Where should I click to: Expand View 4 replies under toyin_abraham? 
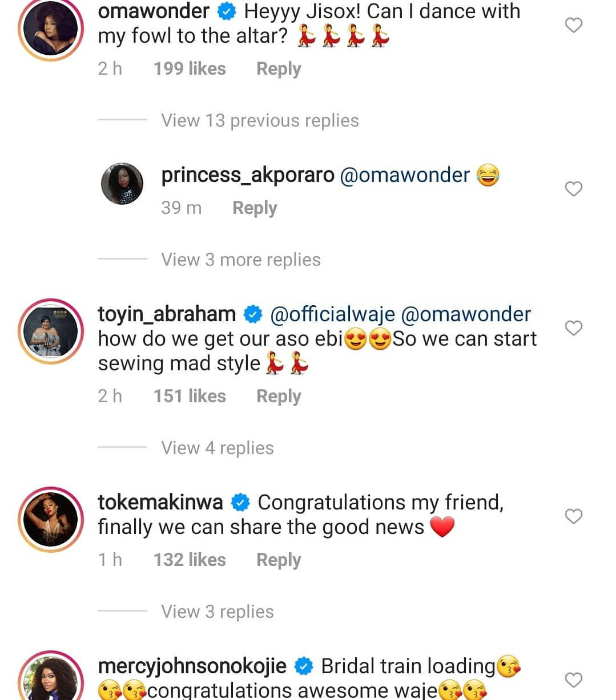pyautogui.click(x=217, y=448)
